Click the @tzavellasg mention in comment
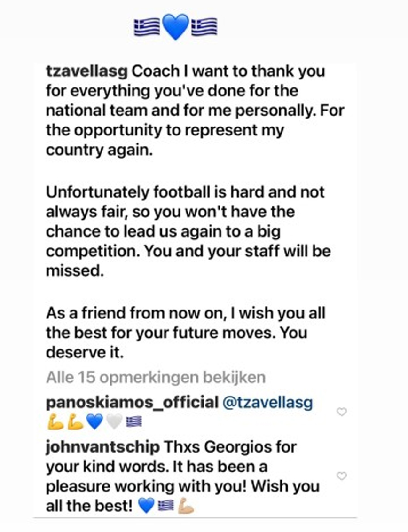The width and height of the screenshot is (408, 532). tap(267, 402)
